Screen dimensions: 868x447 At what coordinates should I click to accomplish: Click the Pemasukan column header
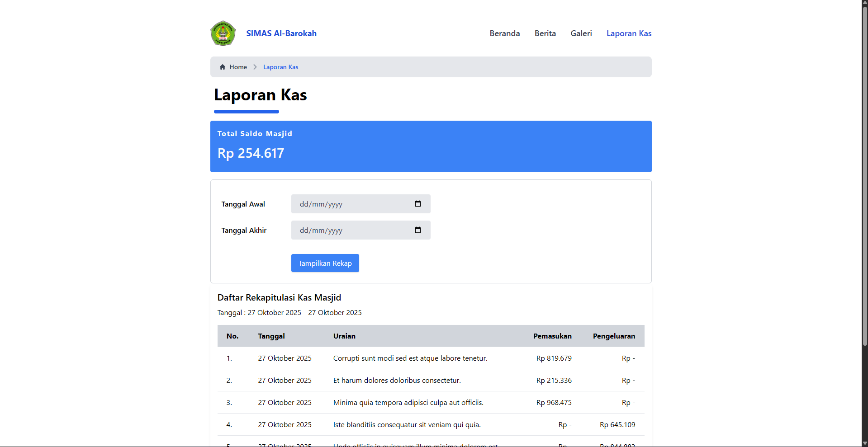(x=552, y=336)
